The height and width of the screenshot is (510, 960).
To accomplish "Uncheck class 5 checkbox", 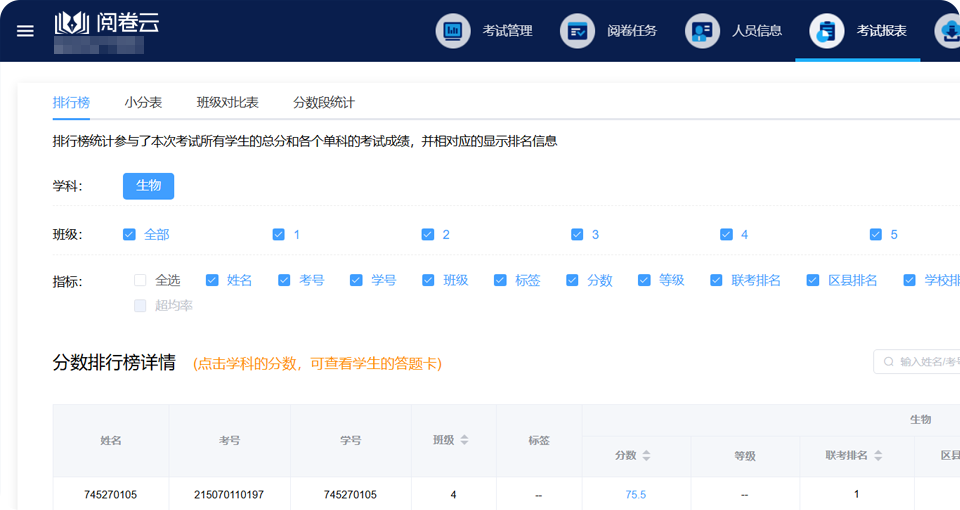I will tap(876, 234).
